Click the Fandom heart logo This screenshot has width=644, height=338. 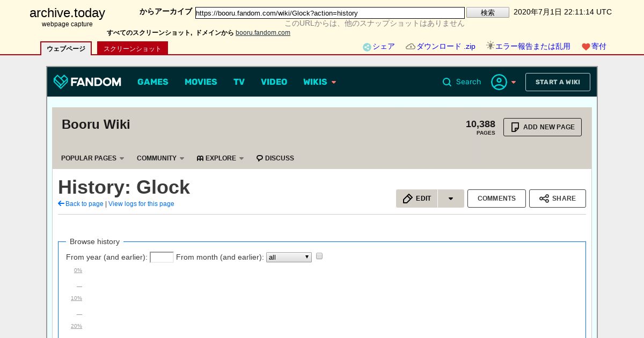[61, 82]
